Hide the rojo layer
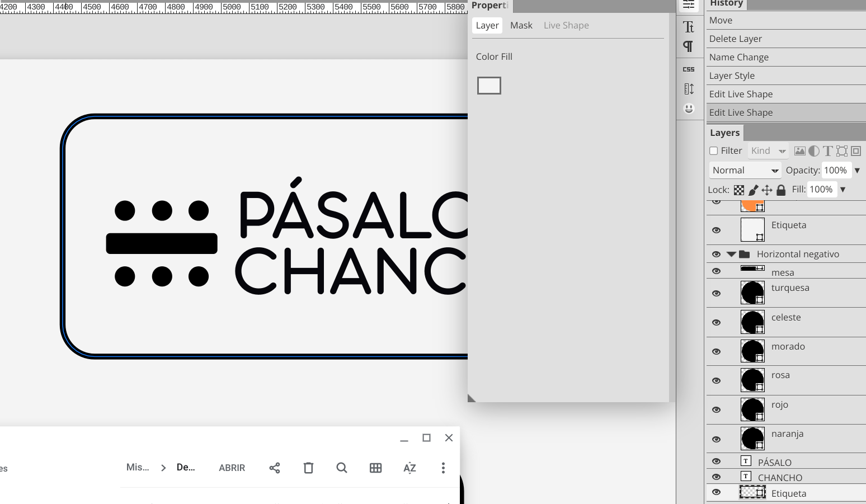 click(717, 409)
